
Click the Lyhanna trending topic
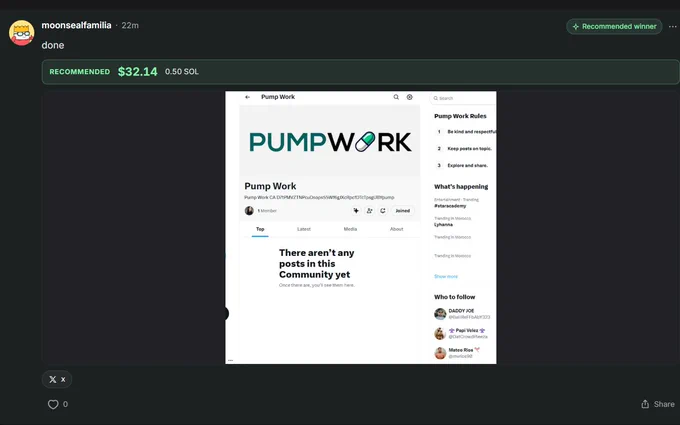point(443,225)
